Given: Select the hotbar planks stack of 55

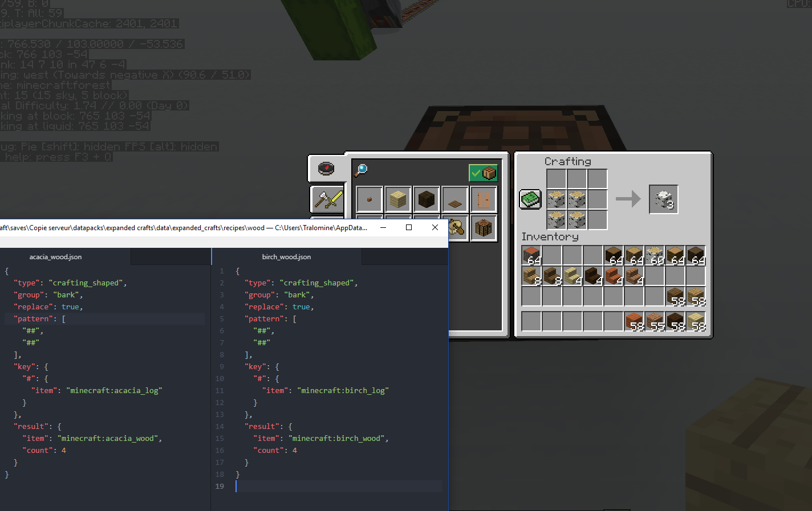Looking at the screenshot, I should point(655,321).
